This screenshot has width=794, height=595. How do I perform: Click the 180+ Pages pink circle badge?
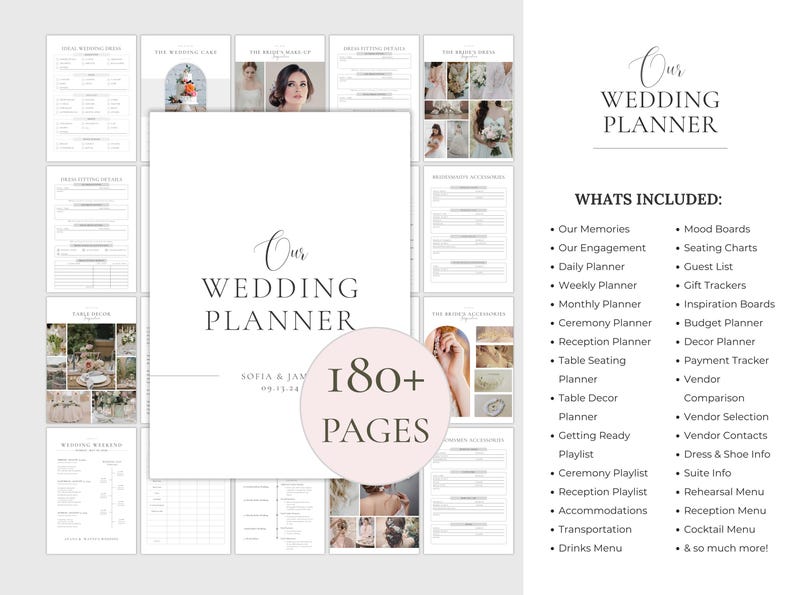375,406
